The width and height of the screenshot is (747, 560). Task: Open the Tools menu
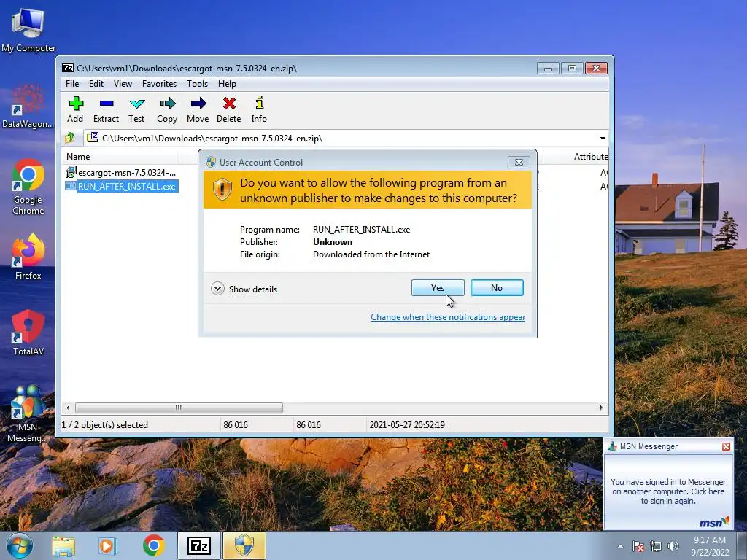coord(197,84)
